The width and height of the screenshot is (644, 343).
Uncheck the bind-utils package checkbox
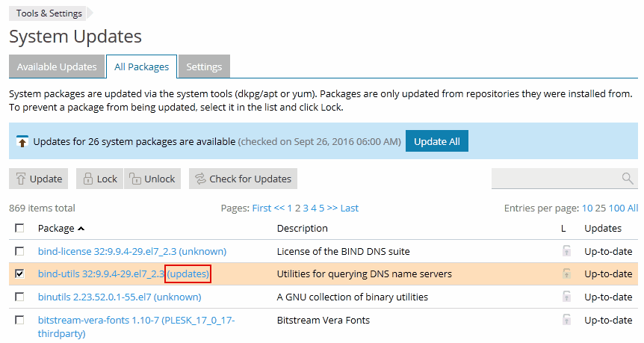click(x=19, y=274)
